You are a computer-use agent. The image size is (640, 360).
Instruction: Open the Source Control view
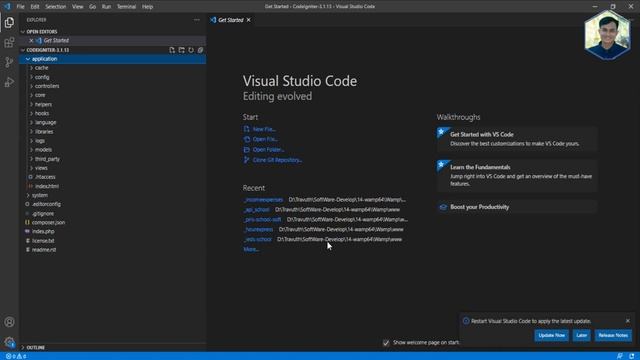(9, 62)
